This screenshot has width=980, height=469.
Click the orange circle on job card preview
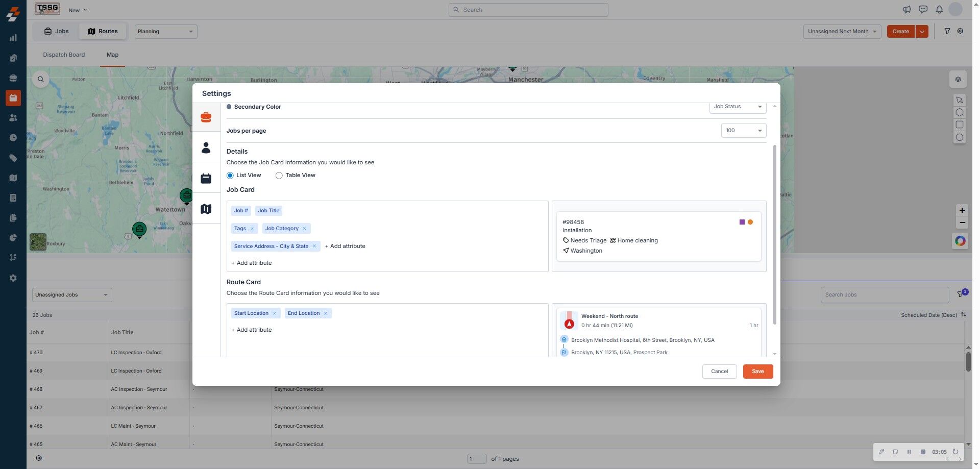[750, 222]
